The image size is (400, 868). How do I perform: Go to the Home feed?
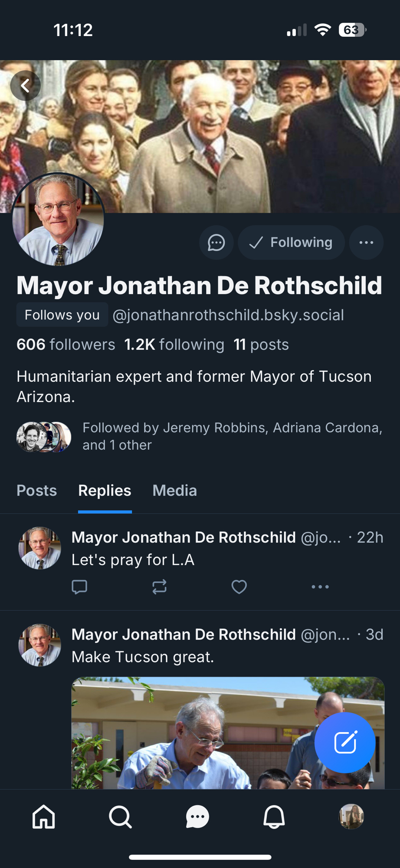[x=44, y=817]
